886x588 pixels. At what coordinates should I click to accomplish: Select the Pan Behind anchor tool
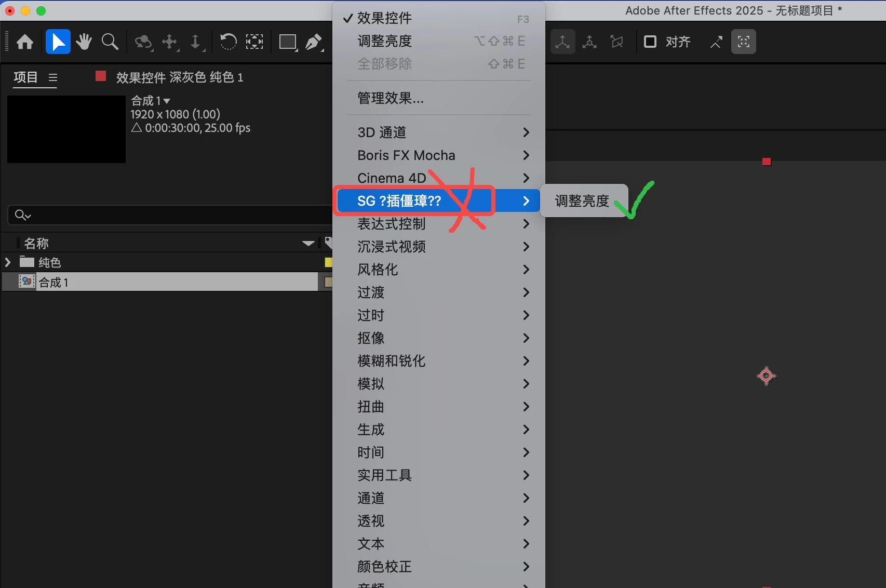click(x=254, y=42)
